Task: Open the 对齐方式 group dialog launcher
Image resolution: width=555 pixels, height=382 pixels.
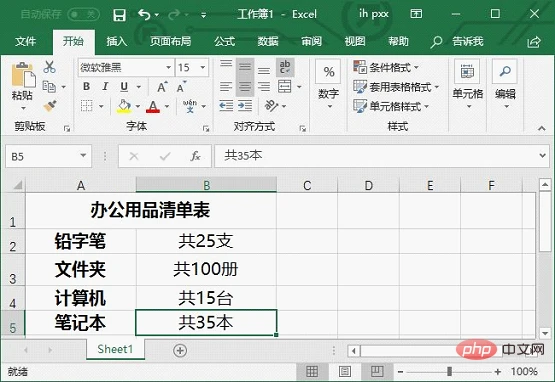Action: (x=302, y=129)
